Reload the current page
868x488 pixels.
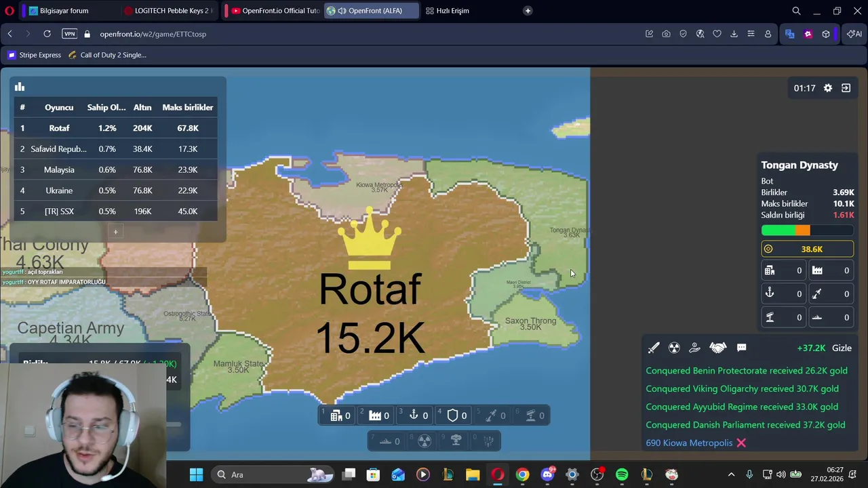click(47, 34)
